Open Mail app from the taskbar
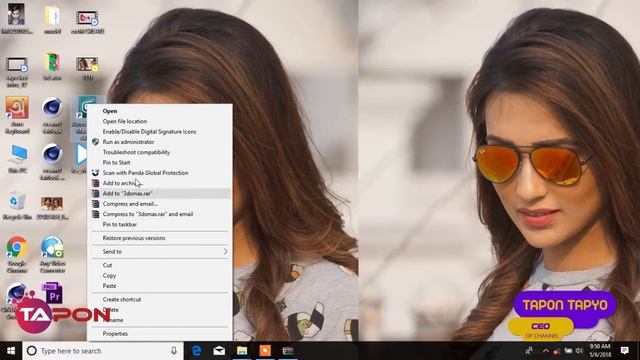640x360 pixels. point(219,351)
